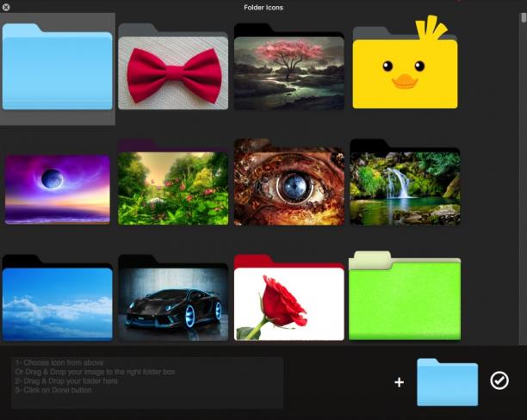Click the vertical scrollbar thumb

coord(524,17)
